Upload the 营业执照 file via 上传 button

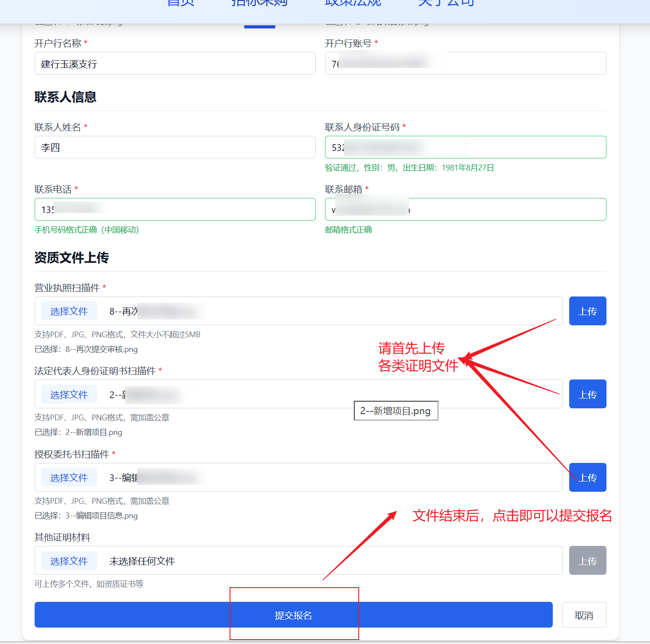point(587,311)
